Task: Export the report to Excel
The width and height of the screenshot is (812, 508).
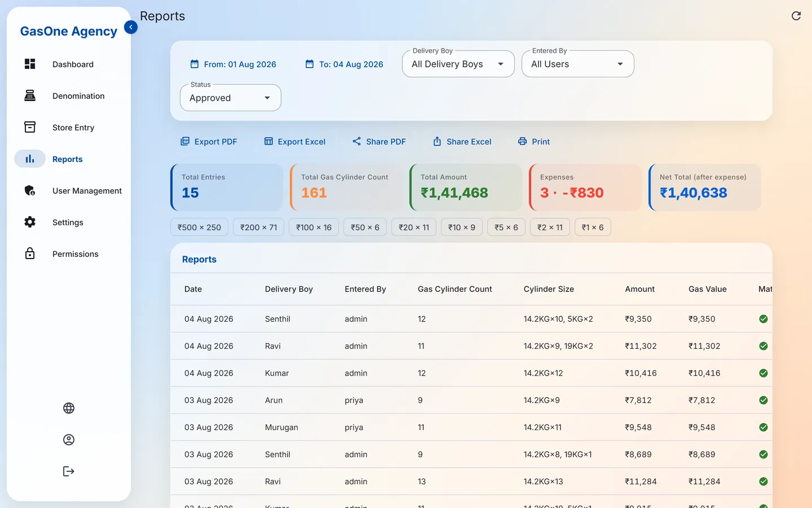Action: 295,142
